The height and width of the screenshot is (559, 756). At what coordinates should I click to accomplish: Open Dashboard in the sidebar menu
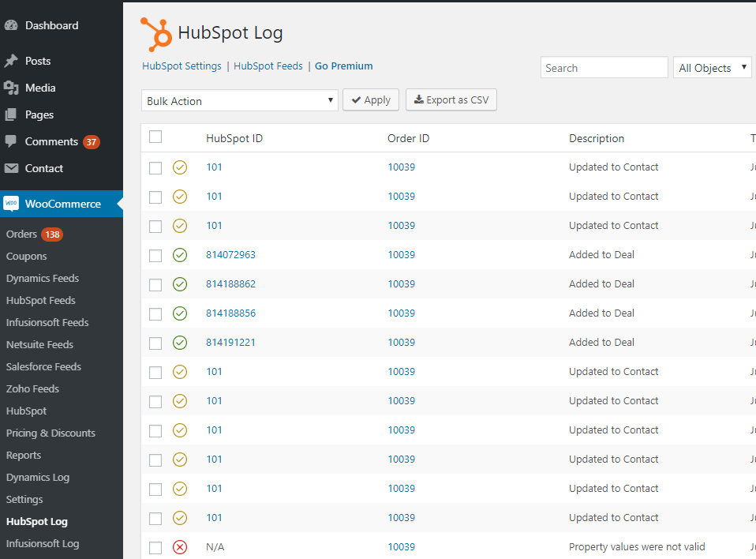51,25
